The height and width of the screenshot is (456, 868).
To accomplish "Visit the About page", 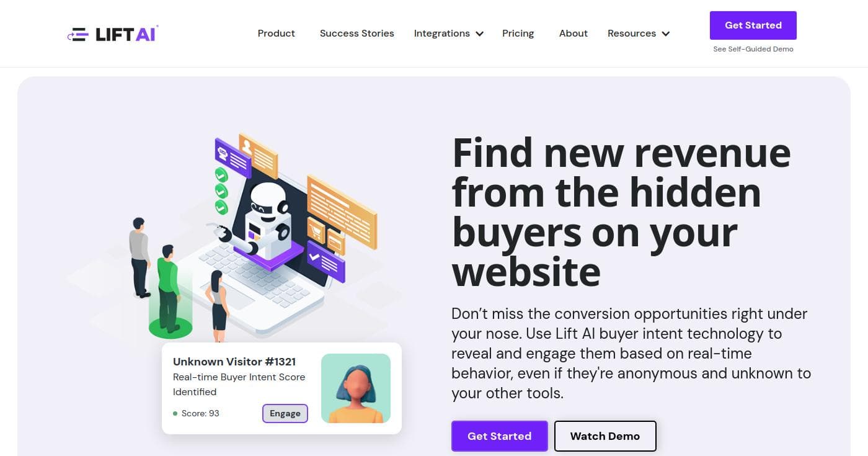I will pos(573,34).
